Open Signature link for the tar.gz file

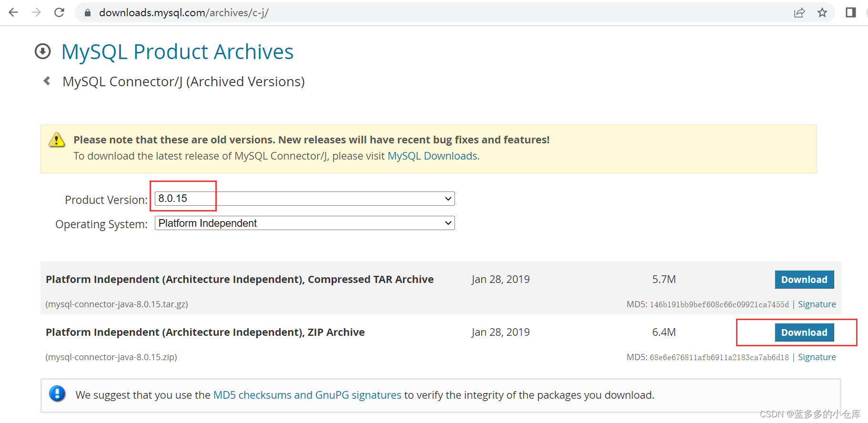(x=817, y=304)
